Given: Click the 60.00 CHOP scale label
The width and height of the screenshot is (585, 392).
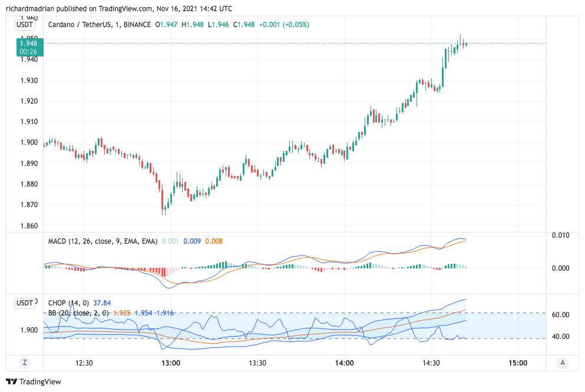Looking at the screenshot, I should pyautogui.click(x=560, y=315).
